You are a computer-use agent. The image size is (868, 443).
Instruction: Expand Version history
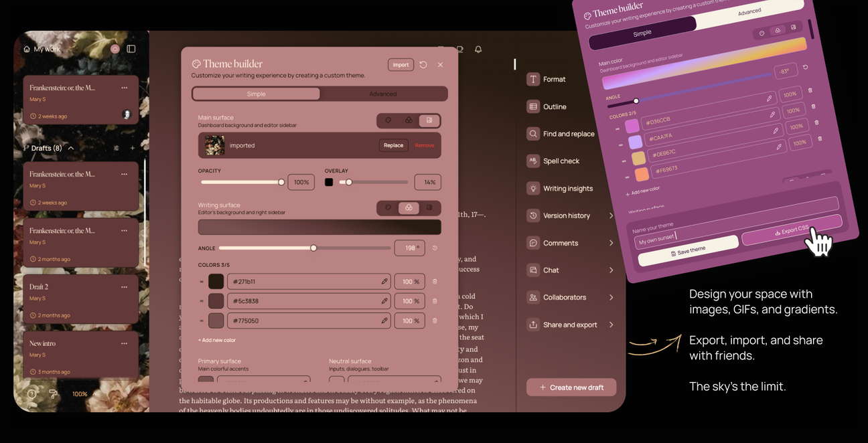click(x=611, y=215)
